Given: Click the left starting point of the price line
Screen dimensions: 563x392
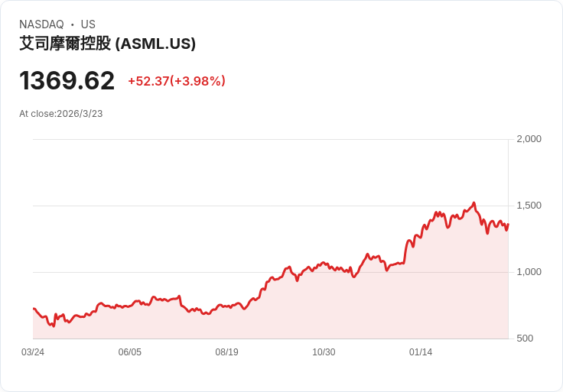Looking at the screenshot, I should click(x=34, y=309).
